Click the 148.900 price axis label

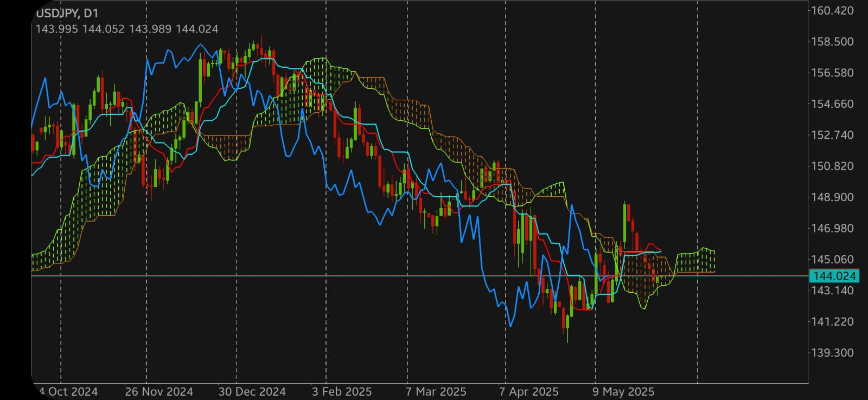click(x=832, y=197)
